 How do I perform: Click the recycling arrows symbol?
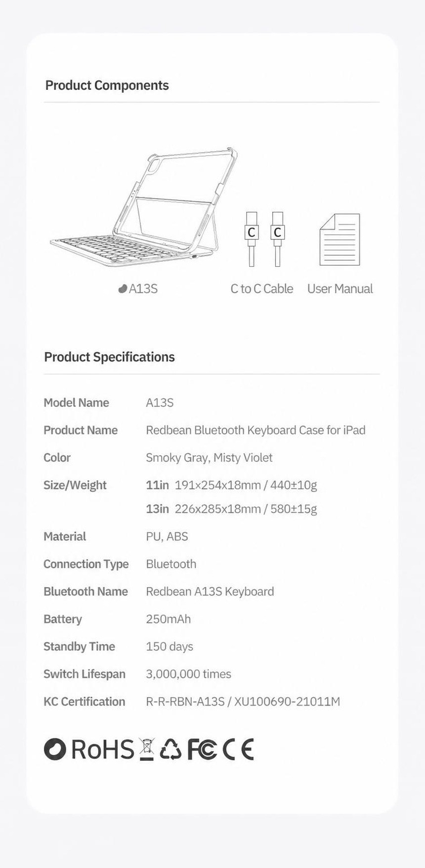pyautogui.click(x=170, y=749)
